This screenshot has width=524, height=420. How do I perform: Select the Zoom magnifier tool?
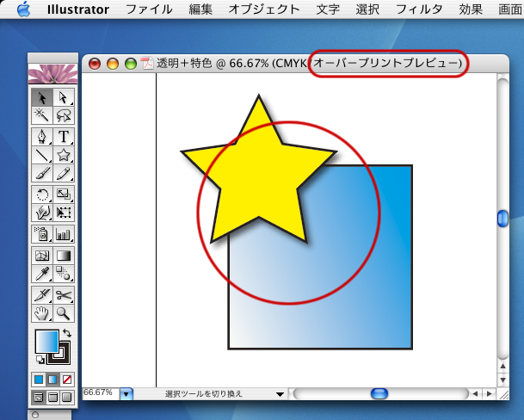[x=64, y=313]
